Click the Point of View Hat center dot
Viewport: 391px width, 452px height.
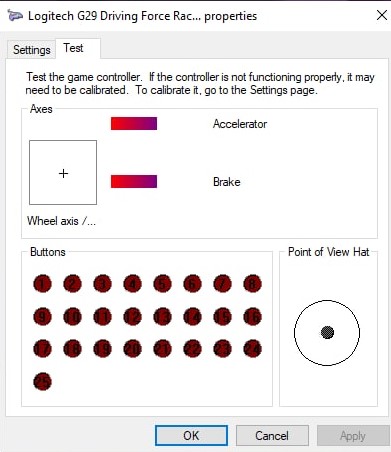coord(327,332)
